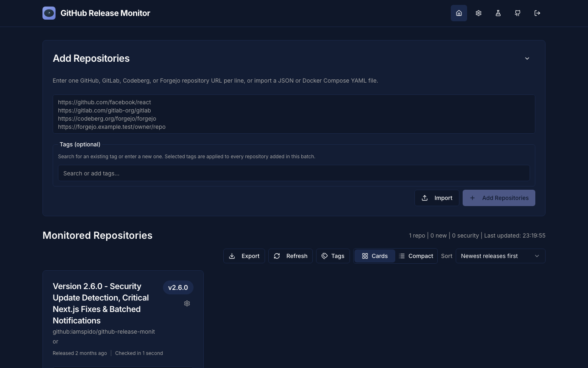Click the GitHub Release Monitor title text
The height and width of the screenshot is (368, 588).
click(x=105, y=13)
